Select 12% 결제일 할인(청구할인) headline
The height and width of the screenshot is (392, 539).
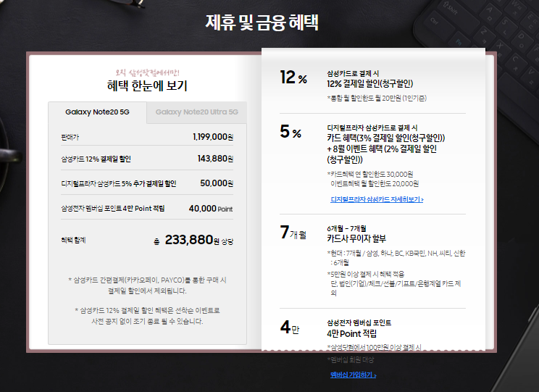tap(370, 83)
